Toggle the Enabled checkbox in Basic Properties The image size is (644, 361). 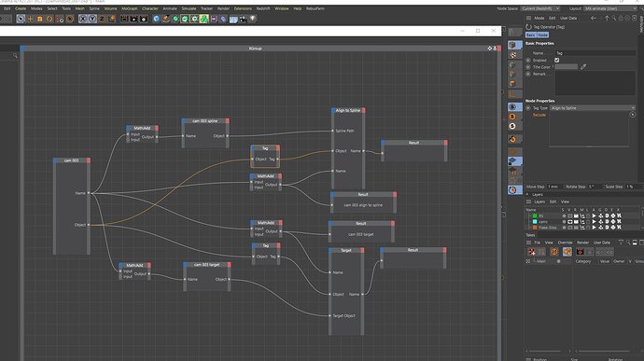[x=556, y=61]
